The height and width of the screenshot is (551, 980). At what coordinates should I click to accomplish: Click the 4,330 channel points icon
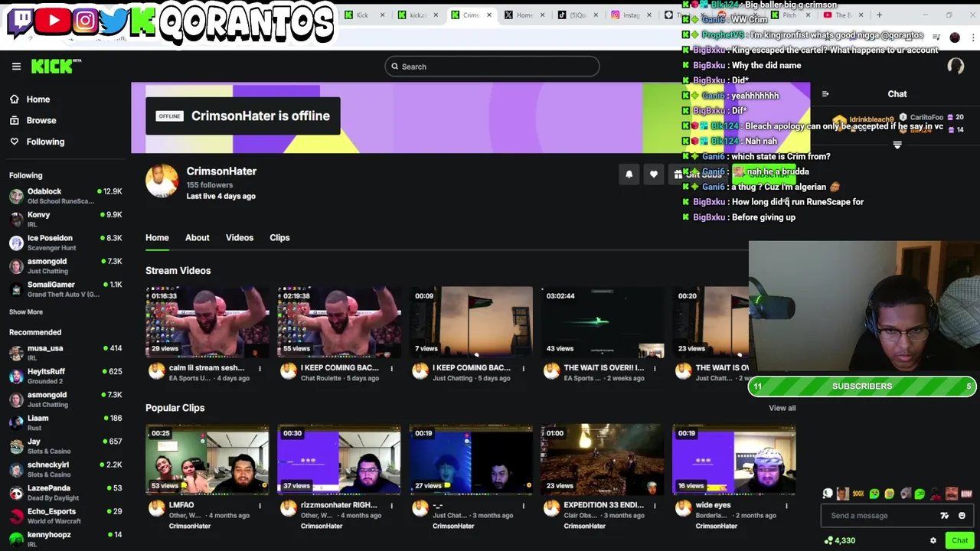828,541
